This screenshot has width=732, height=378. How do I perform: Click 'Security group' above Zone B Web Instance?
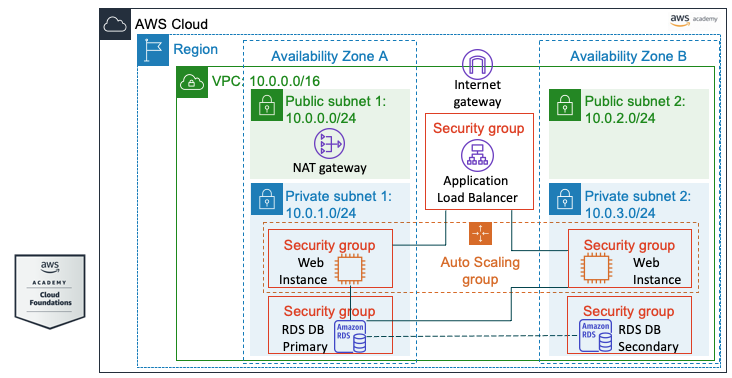(x=629, y=245)
